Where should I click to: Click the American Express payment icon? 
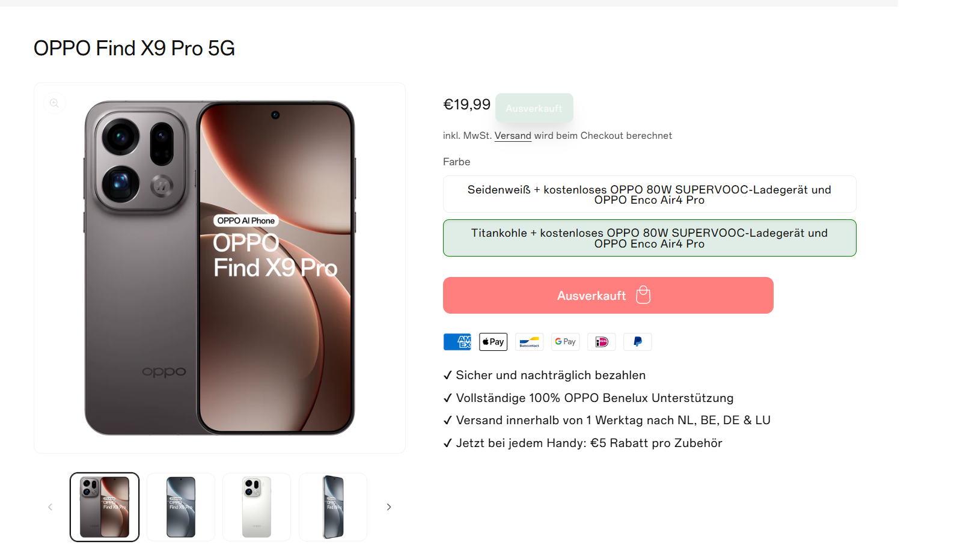457,342
